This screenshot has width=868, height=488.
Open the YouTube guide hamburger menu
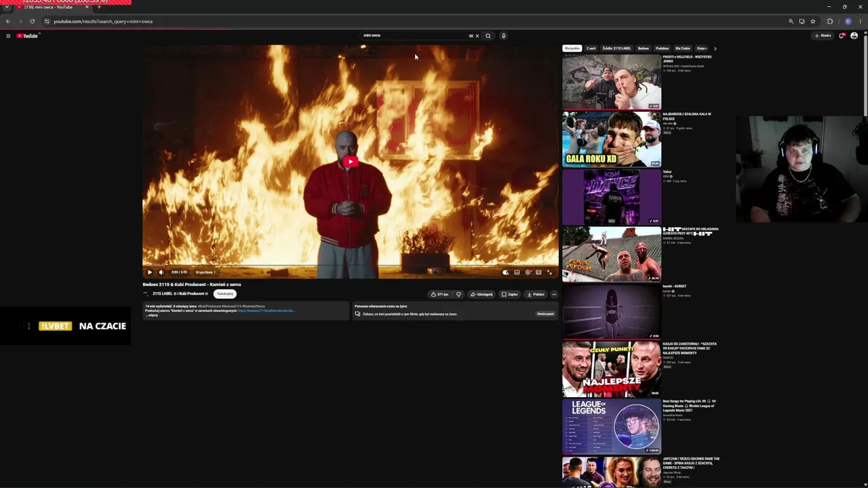[8, 36]
